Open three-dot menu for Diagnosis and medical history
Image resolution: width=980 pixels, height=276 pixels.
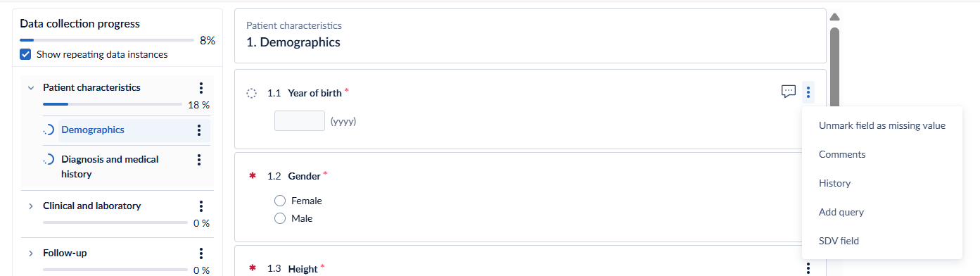point(199,160)
